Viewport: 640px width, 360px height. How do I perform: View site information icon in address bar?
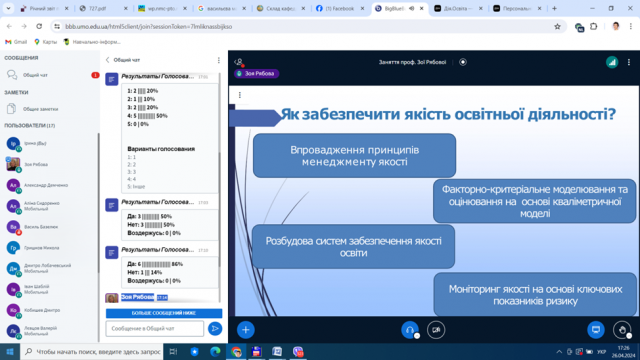pos(57,27)
